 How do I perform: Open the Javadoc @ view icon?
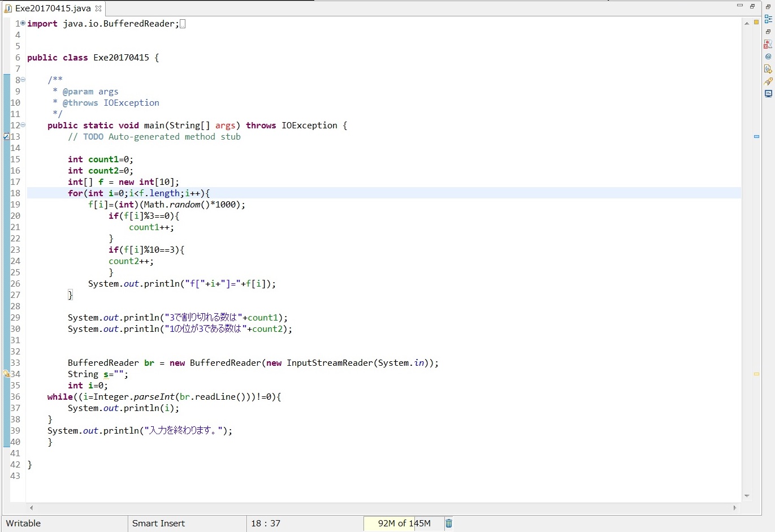(768, 56)
